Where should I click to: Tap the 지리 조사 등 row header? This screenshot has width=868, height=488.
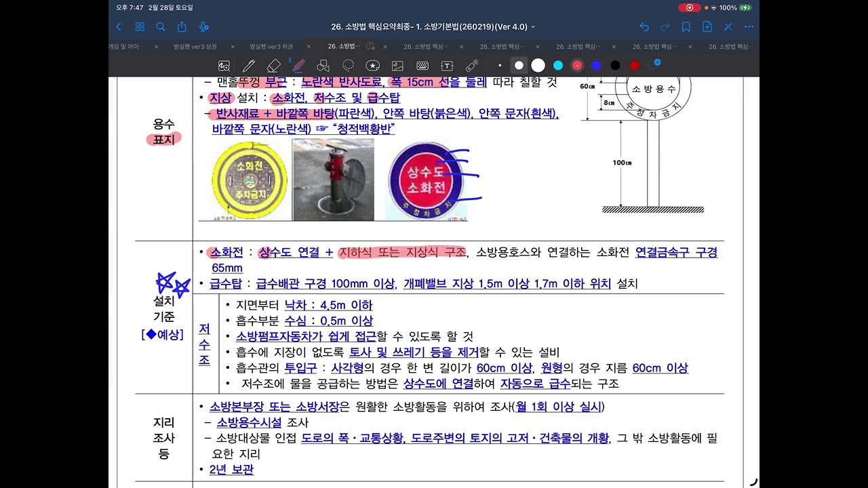click(x=163, y=438)
